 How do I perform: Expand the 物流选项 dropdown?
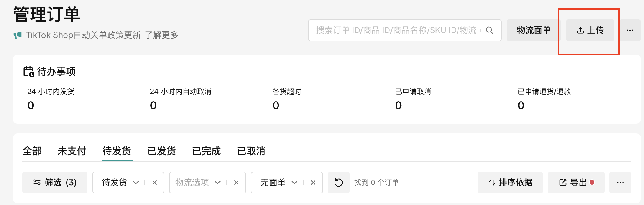coord(218,183)
